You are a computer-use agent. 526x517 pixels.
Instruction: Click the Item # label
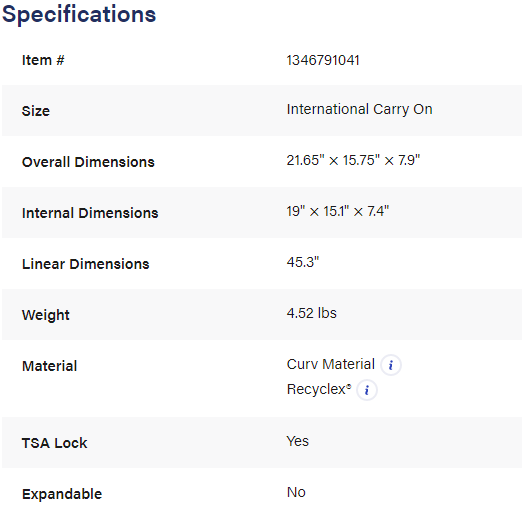(43, 60)
